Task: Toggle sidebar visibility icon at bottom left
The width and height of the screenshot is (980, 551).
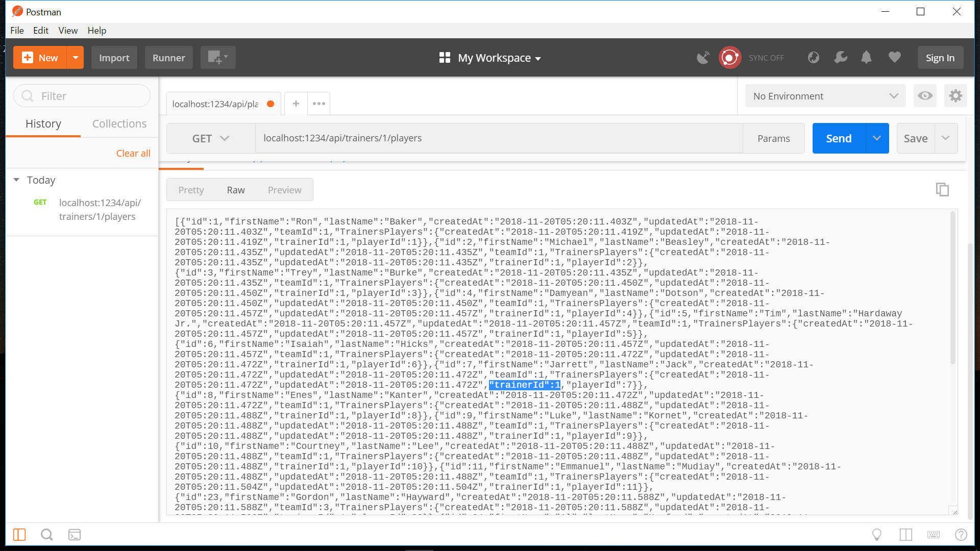Action: pos(19,535)
